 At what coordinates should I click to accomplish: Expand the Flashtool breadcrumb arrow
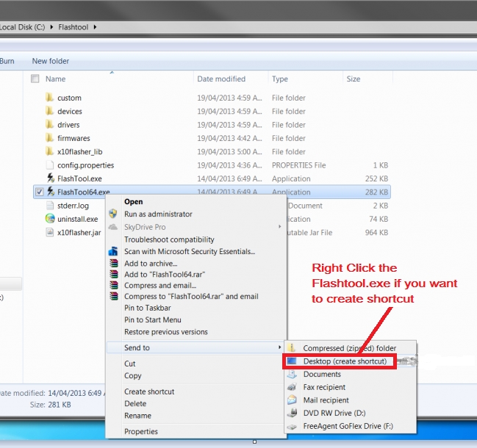(x=95, y=27)
